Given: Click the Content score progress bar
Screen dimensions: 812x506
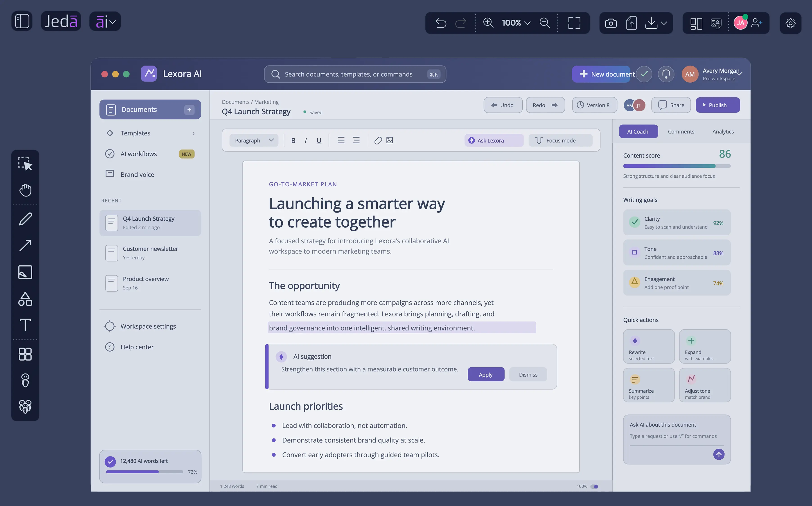Looking at the screenshot, I should (x=677, y=166).
